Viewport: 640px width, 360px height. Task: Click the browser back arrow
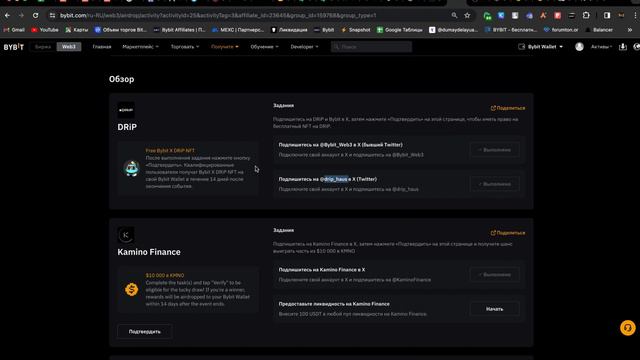click(7, 16)
